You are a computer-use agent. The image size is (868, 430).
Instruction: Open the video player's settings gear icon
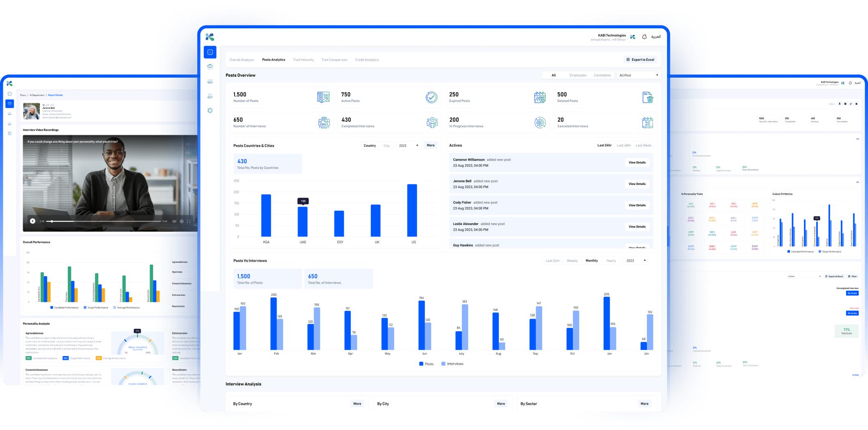182,221
